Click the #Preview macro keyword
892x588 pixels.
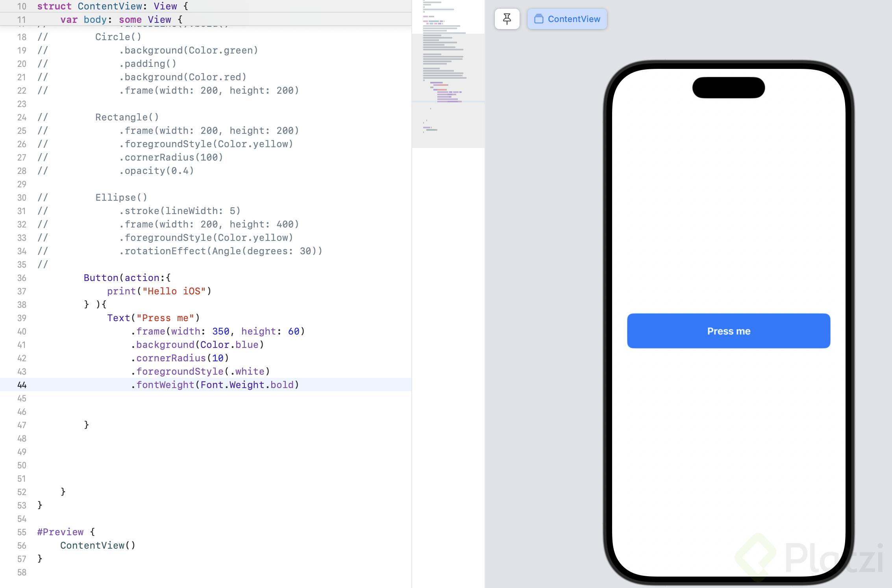point(60,532)
